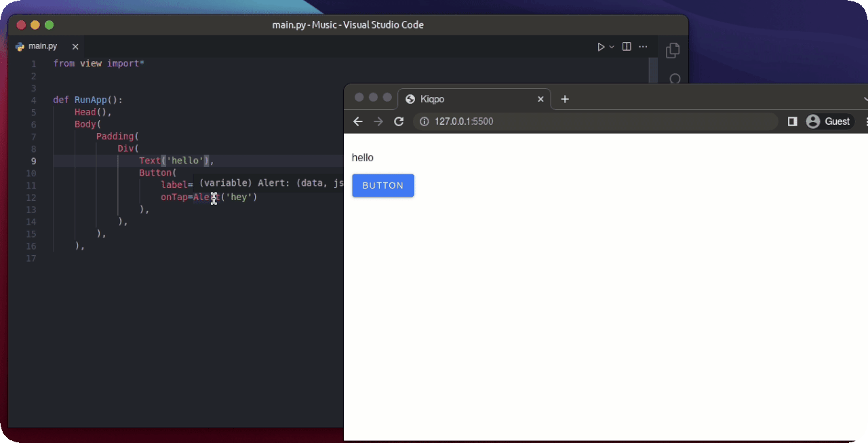868x443 pixels.
Task: Open Search in VS Code activity bar
Action: pyautogui.click(x=675, y=79)
